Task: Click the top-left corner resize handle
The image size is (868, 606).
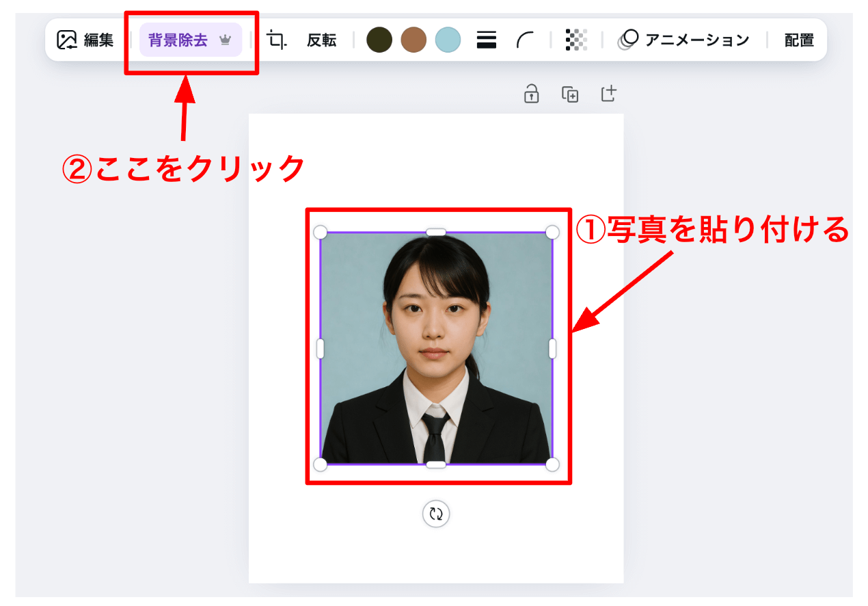Action: [x=321, y=233]
